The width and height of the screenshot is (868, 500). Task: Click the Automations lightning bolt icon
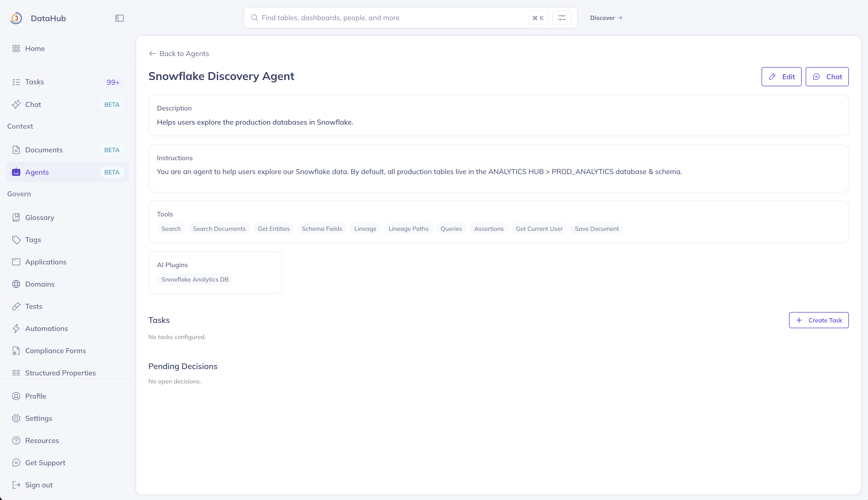(16, 328)
